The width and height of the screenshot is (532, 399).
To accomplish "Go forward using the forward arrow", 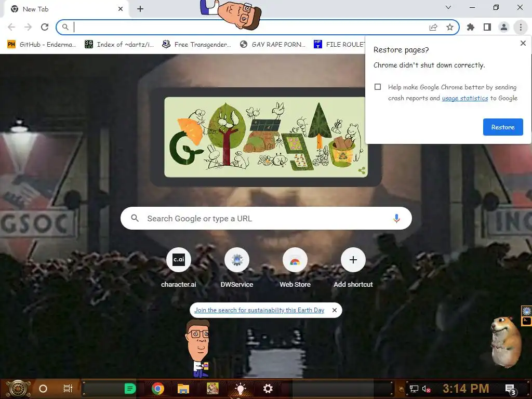I will tap(28, 27).
